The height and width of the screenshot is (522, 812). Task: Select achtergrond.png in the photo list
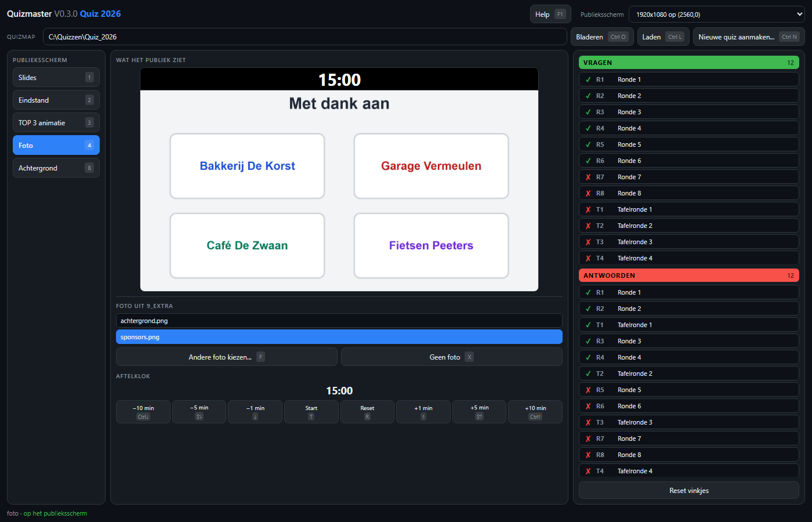(339, 321)
